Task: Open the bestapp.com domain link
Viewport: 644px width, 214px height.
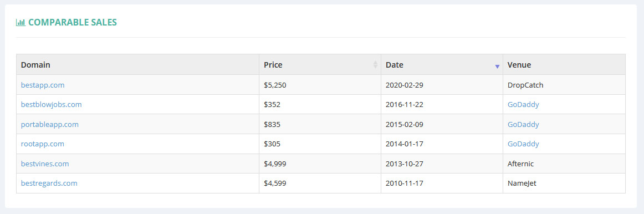Action: point(43,85)
